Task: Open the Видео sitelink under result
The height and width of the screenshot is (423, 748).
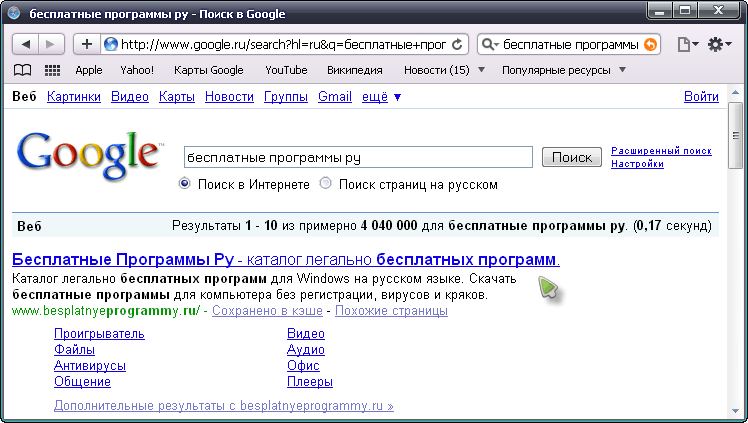Action: (306, 334)
